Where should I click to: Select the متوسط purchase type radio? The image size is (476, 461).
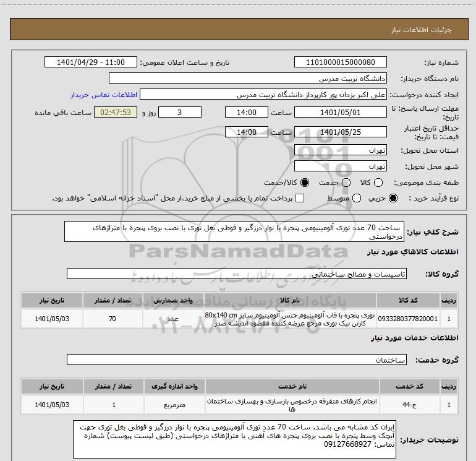coord(357,198)
